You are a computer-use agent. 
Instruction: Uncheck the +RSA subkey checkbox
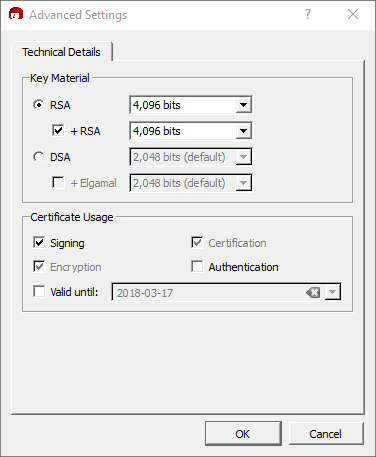click(x=58, y=130)
